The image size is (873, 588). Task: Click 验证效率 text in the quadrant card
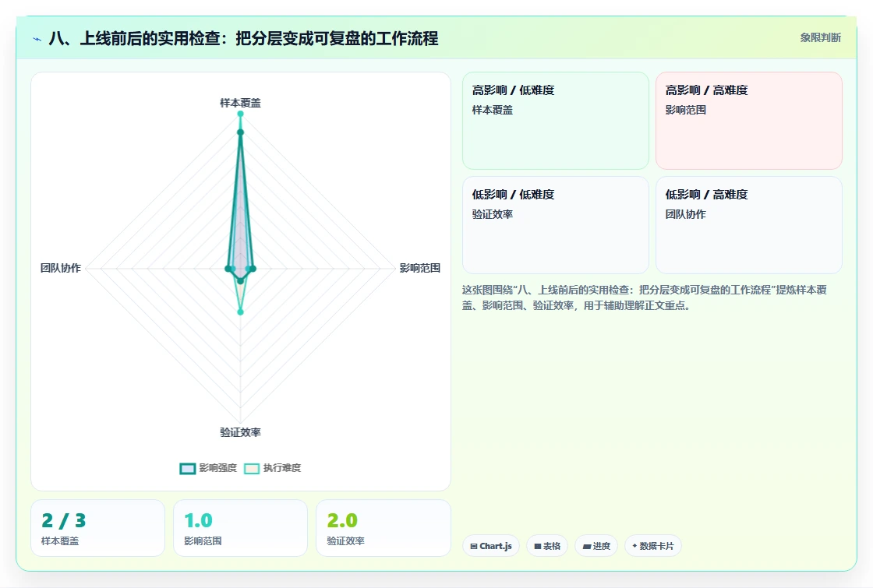click(x=492, y=214)
